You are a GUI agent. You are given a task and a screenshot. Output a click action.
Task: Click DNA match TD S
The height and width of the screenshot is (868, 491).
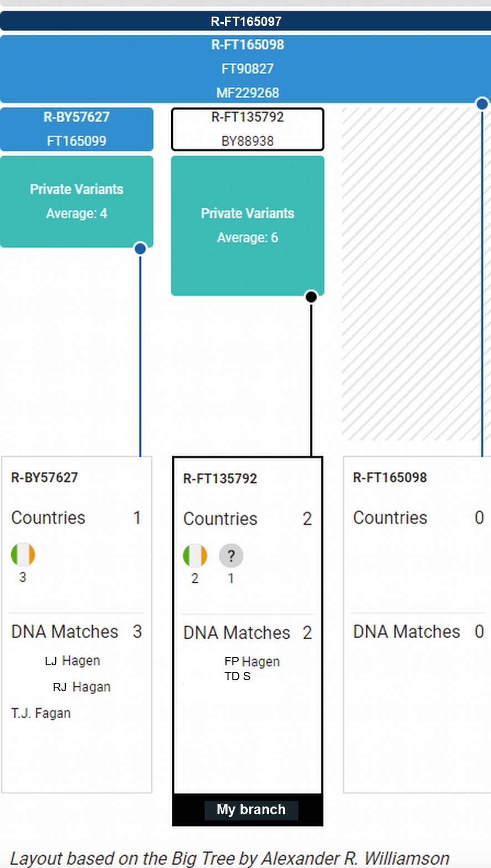(x=237, y=676)
